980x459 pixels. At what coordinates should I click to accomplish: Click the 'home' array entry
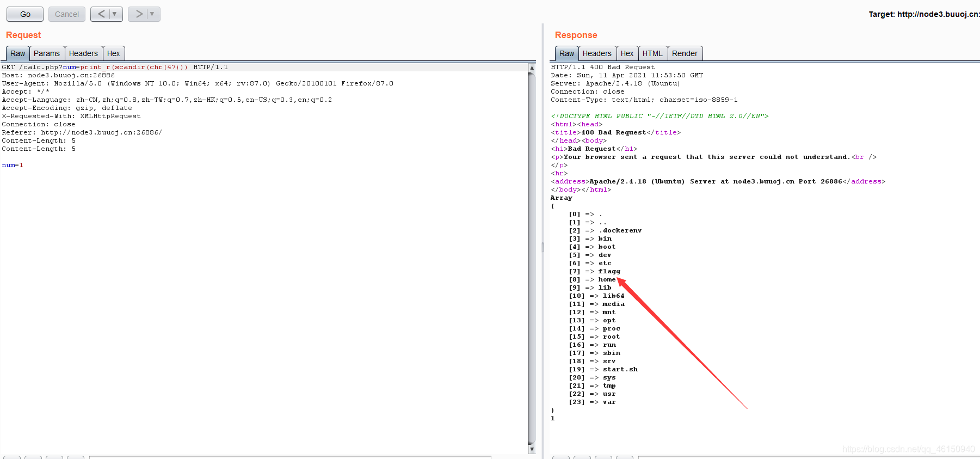(x=607, y=280)
